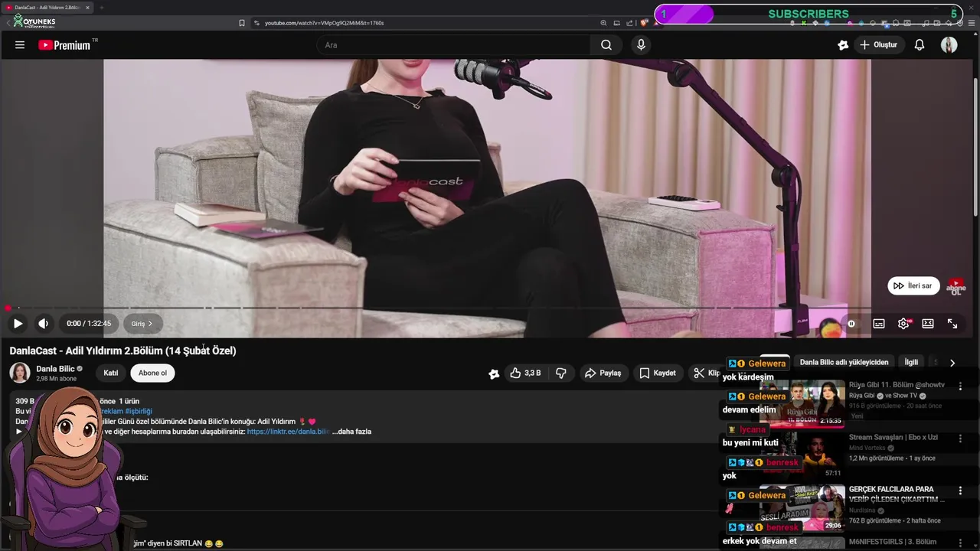
Task: Play the video
Action: point(18,324)
